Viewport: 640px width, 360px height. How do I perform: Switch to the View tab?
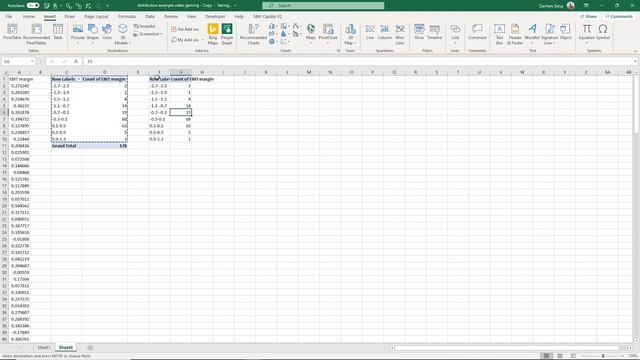click(191, 16)
